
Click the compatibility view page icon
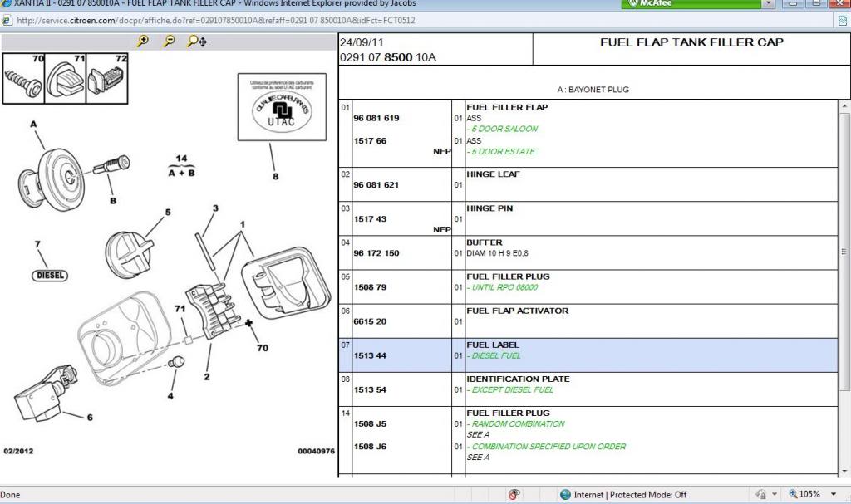[x=843, y=21]
